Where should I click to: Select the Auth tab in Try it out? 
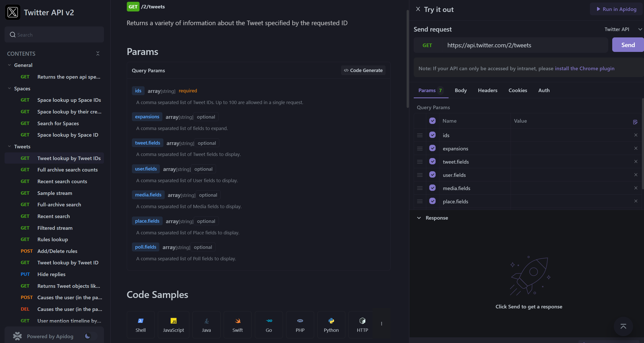[544, 90]
